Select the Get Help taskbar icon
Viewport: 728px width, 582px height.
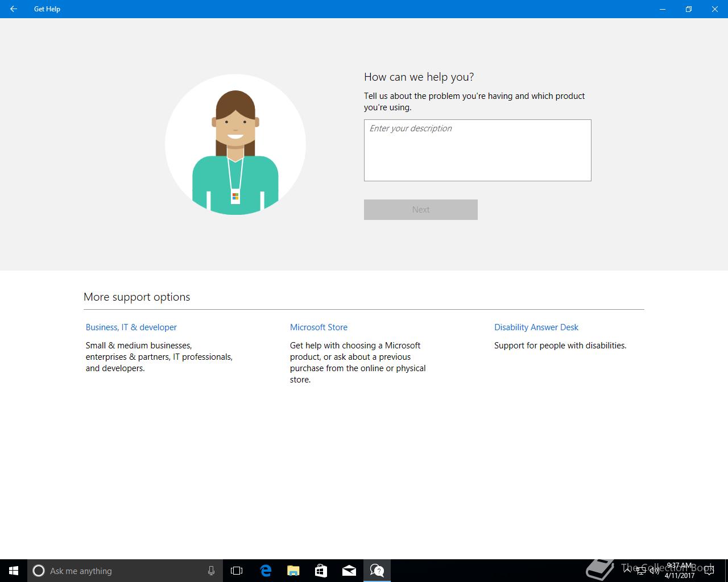click(377, 571)
